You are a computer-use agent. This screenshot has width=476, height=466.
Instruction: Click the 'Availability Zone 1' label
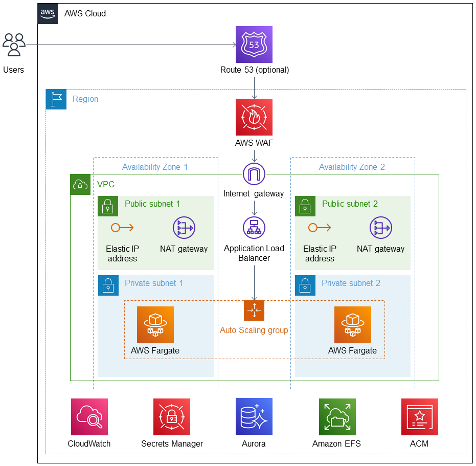tap(155, 167)
